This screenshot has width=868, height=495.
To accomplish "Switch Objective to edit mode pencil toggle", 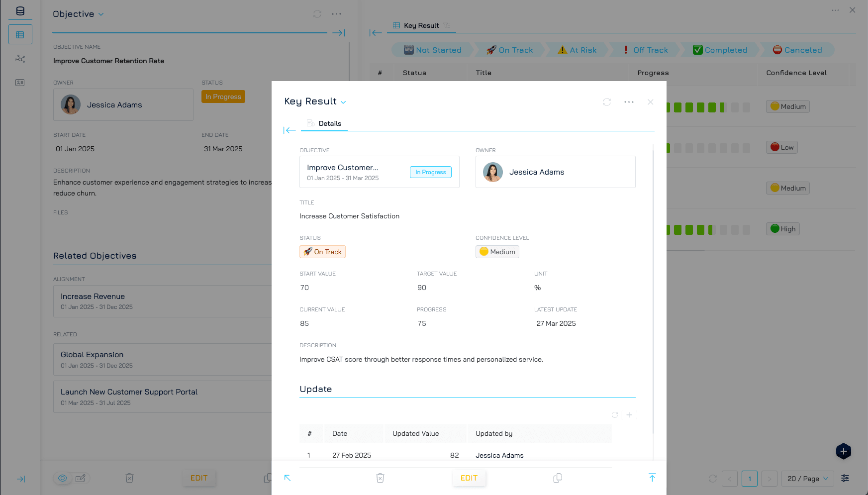I will click(80, 478).
